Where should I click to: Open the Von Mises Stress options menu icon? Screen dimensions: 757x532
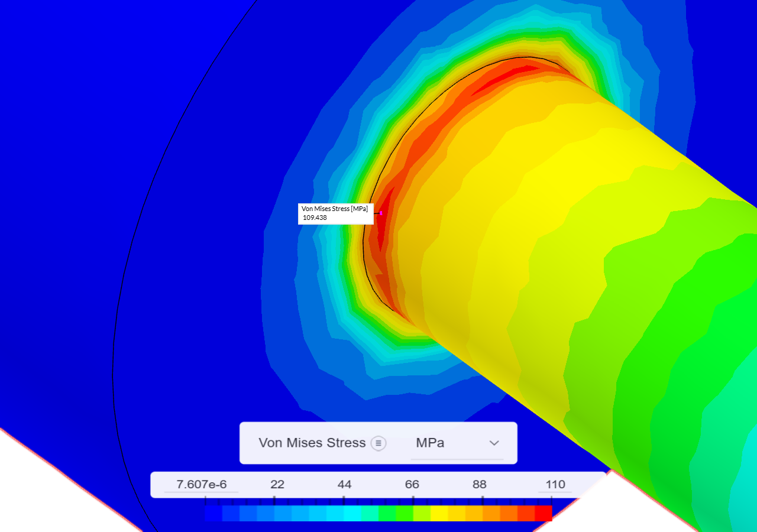(378, 443)
